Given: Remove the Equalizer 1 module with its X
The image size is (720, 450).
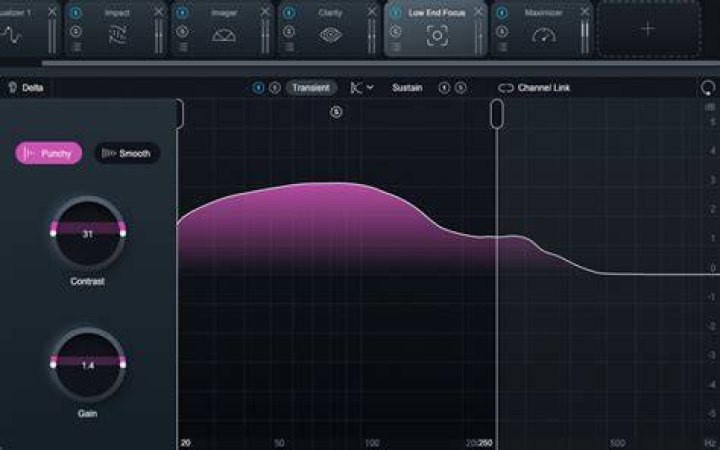Looking at the screenshot, I should coord(52,11).
